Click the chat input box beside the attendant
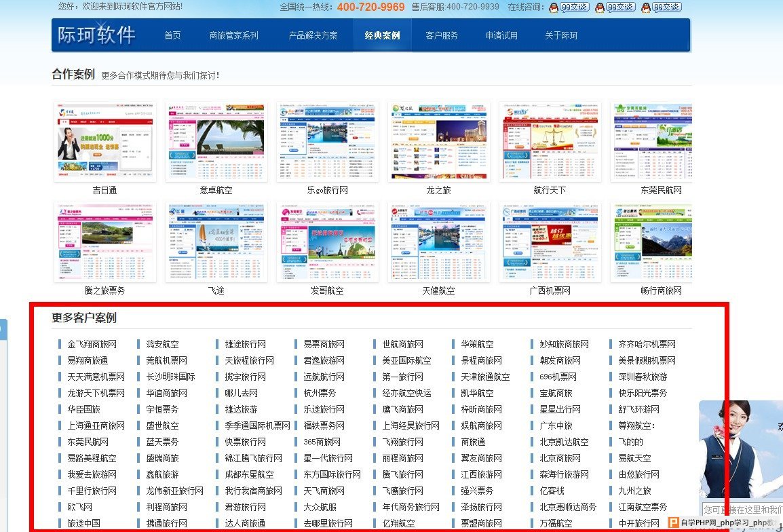783x532 pixels. click(x=742, y=510)
